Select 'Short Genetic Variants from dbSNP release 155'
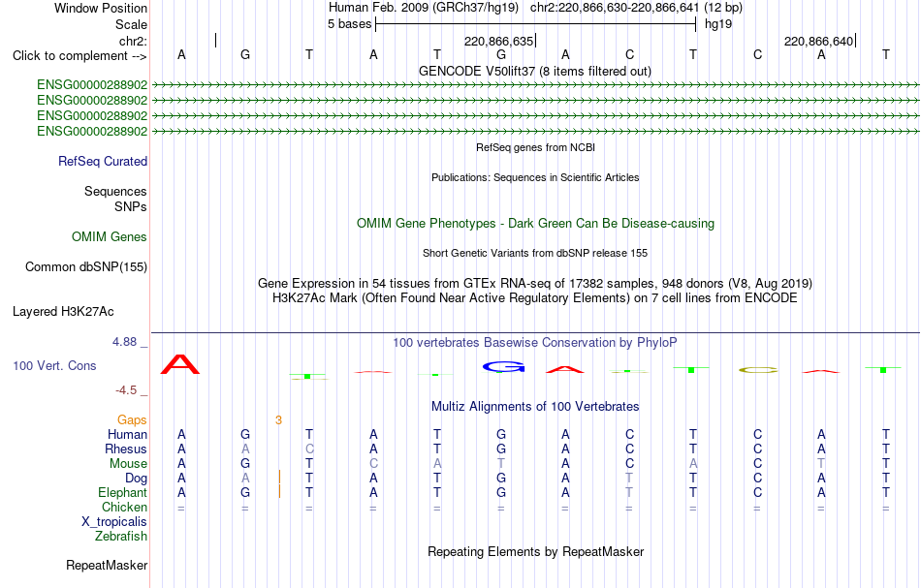The width and height of the screenshot is (921, 588). (x=535, y=253)
